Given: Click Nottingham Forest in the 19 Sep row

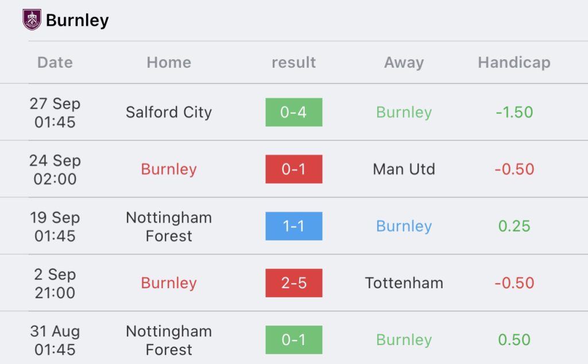Looking at the screenshot, I should pos(169,226).
